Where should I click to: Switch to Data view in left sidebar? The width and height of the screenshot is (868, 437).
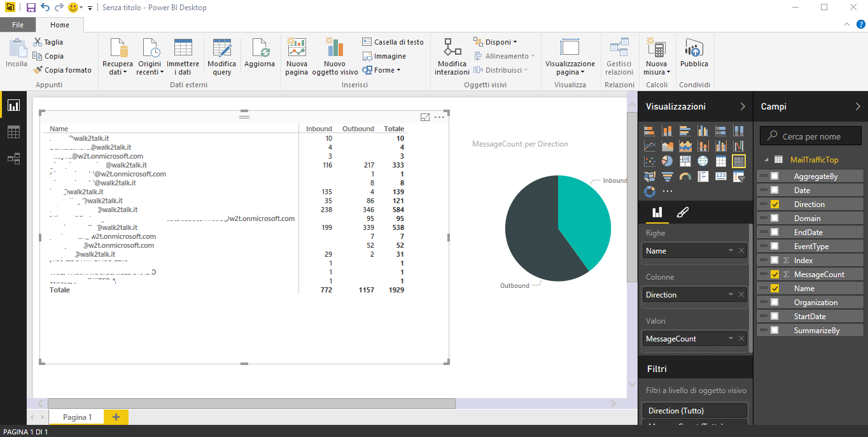(13, 132)
